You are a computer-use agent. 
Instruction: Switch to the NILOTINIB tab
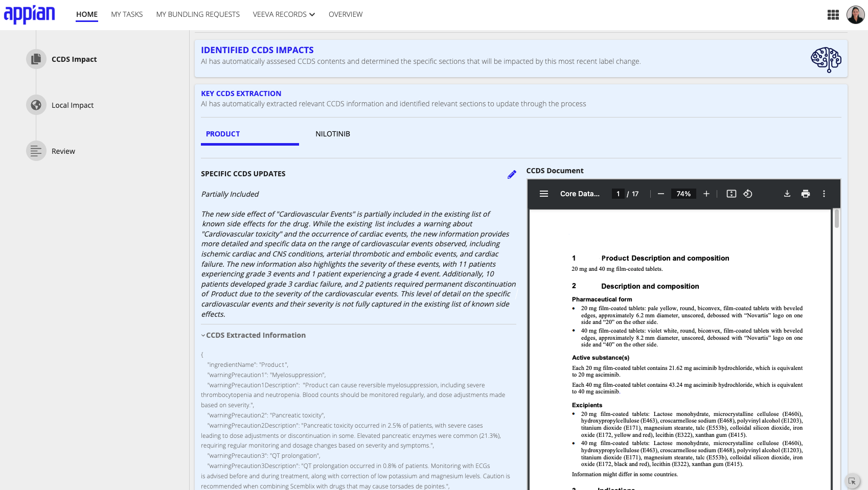(333, 134)
